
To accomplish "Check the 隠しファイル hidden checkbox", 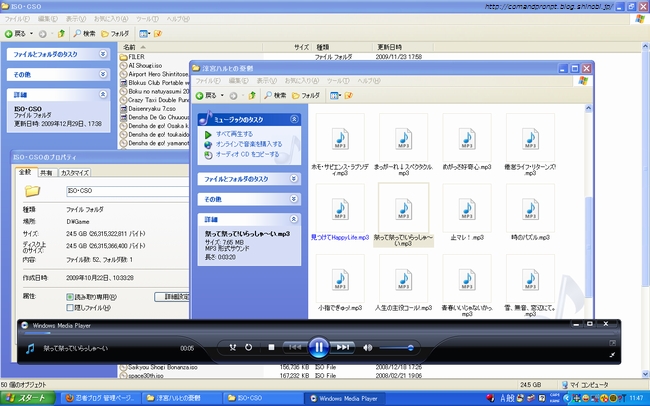I will click(x=70, y=308).
